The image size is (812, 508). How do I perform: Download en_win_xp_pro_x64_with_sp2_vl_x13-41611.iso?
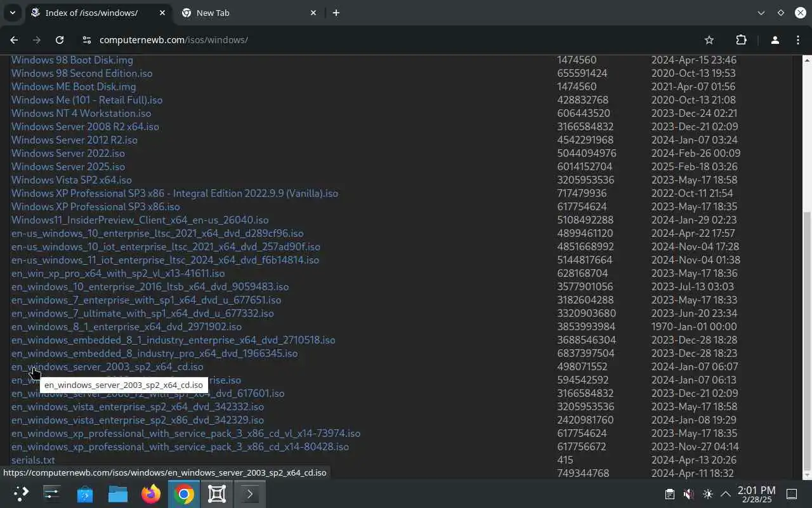click(118, 273)
